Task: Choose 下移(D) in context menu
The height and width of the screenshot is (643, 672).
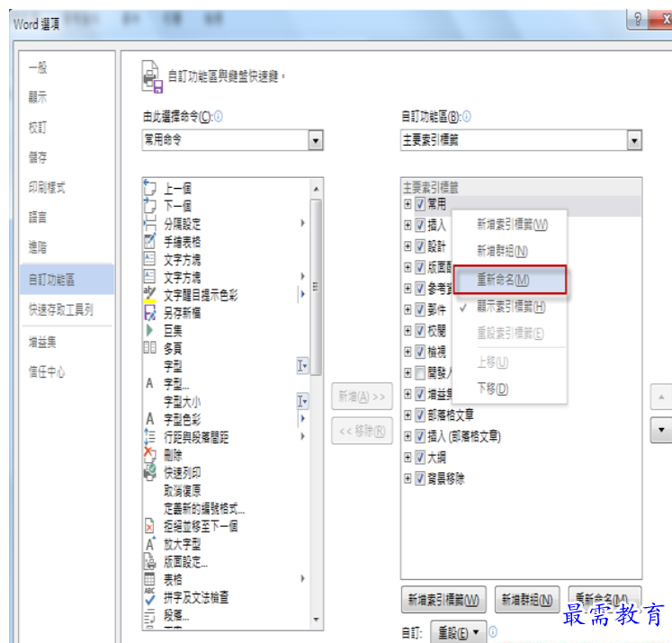Action: (x=510, y=388)
